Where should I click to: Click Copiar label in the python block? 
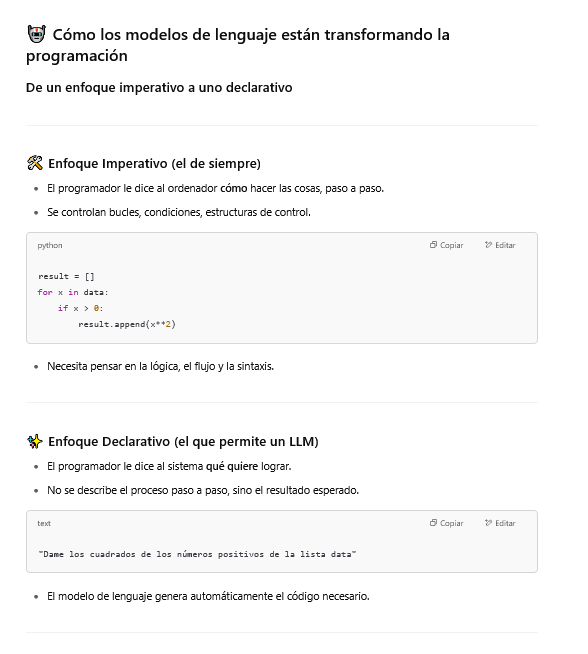click(x=452, y=245)
